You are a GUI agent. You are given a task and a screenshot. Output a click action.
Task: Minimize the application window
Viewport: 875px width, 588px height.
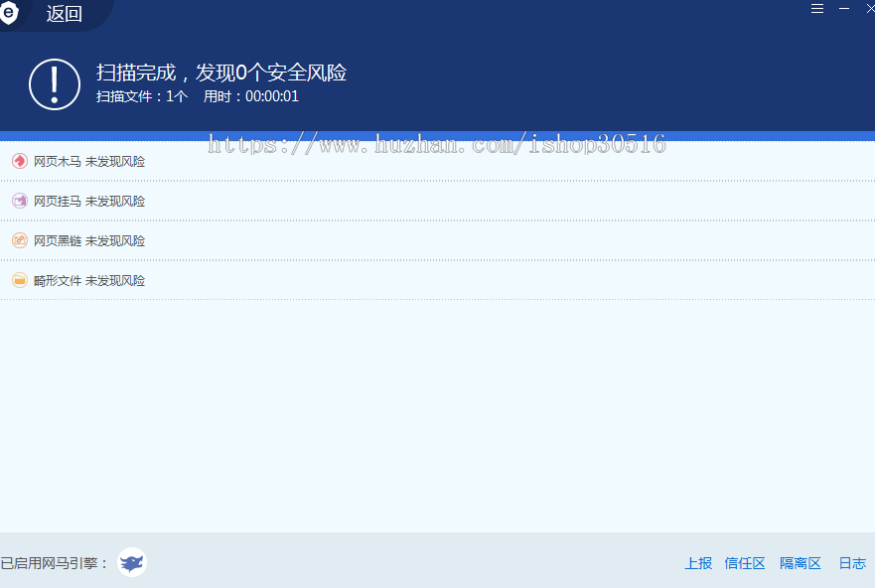(x=843, y=8)
